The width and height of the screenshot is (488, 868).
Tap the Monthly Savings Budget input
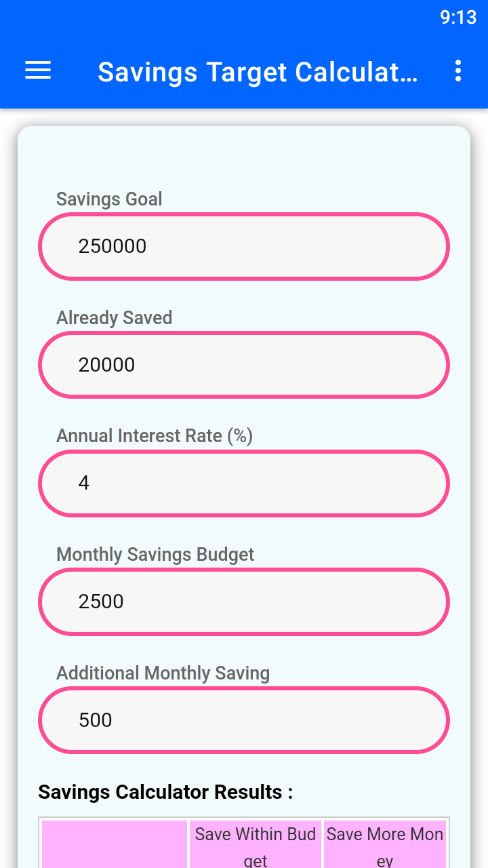click(243, 601)
